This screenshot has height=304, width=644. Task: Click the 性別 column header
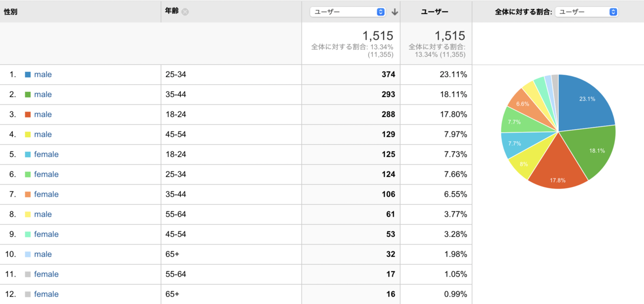tap(11, 12)
